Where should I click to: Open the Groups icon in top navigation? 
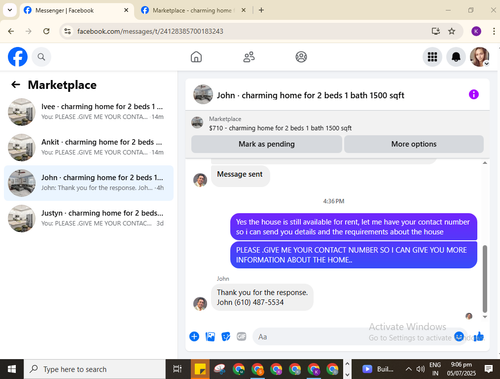(x=301, y=57)
